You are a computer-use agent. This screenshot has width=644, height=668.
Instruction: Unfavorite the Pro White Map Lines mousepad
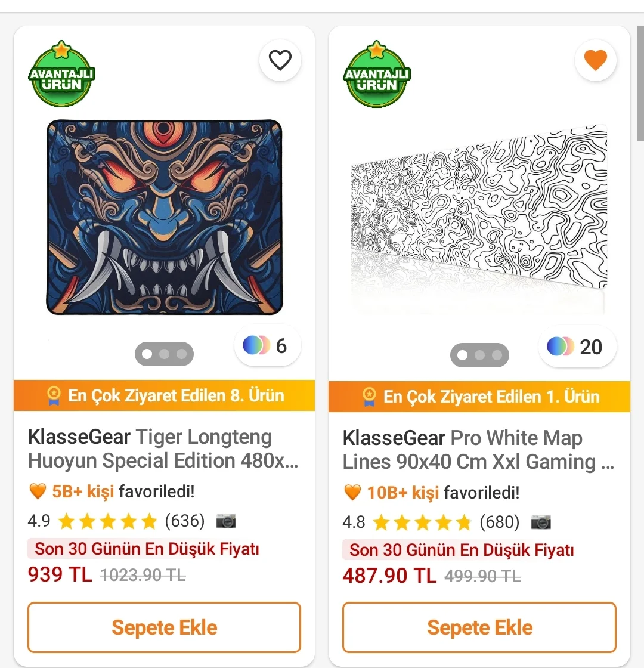click(595, 60)
